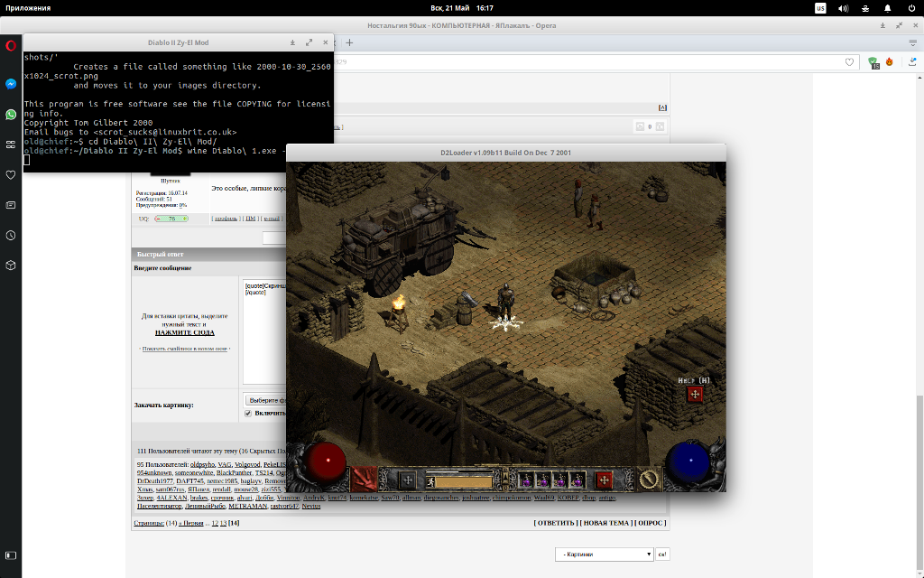924x578 pixels.
Task: Click user link chimpokomon
Action: pos(512,498)
